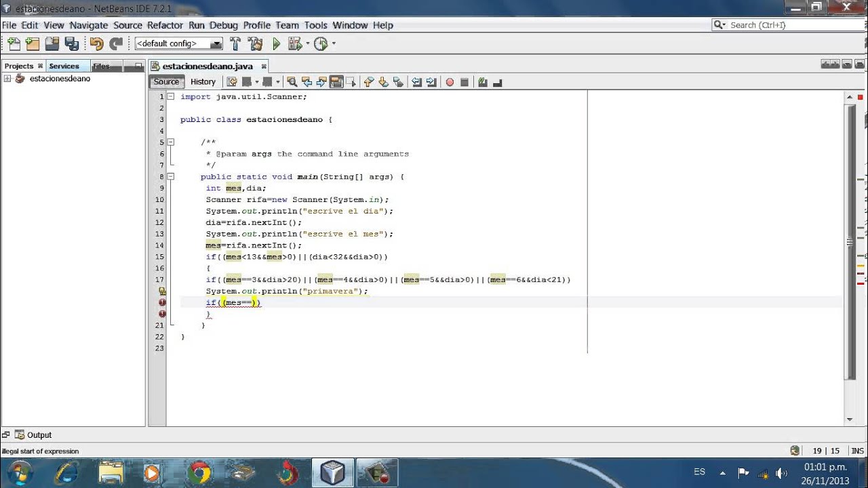
Task: Open the Profile menu
Action: click(x=257, y=25)
